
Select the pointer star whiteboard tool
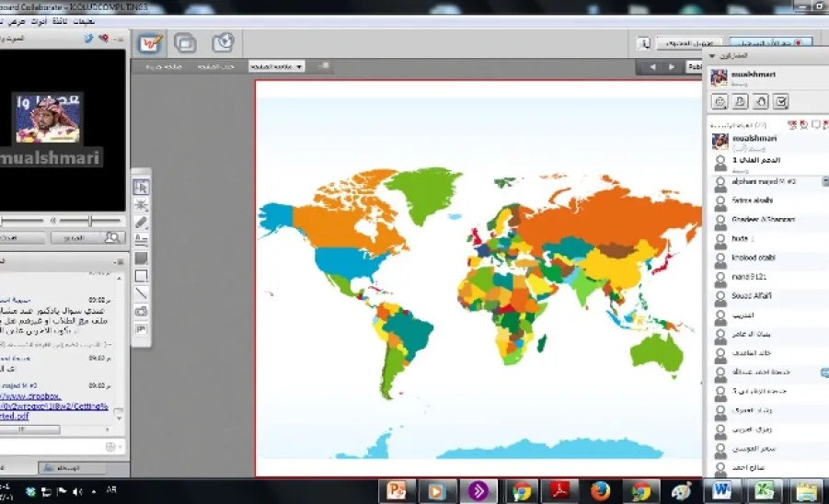coord(141,205)
